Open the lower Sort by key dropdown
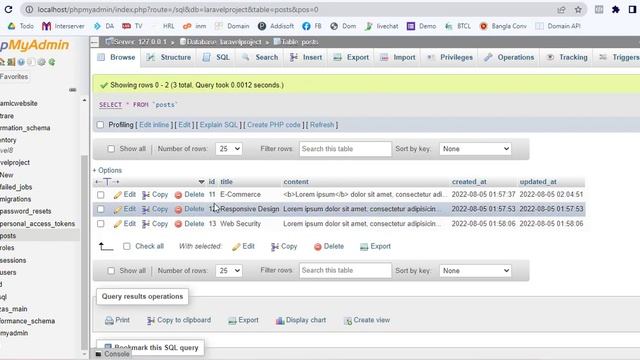This screenshot has height=360, width=640. [475, 271]
